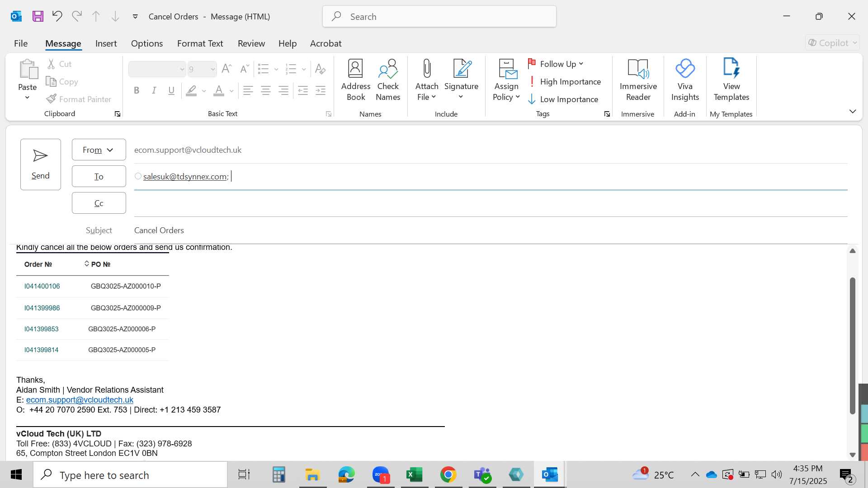Open Follow Up flag menu

pos(556,64)
